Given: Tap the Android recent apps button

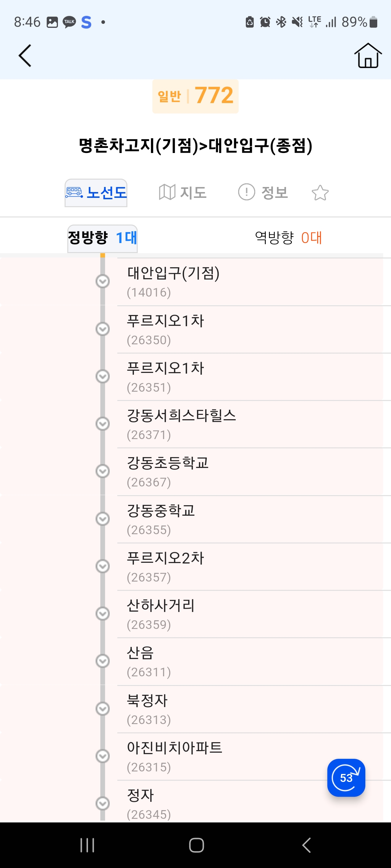Looking at the screenshot, I should point(87,845).
